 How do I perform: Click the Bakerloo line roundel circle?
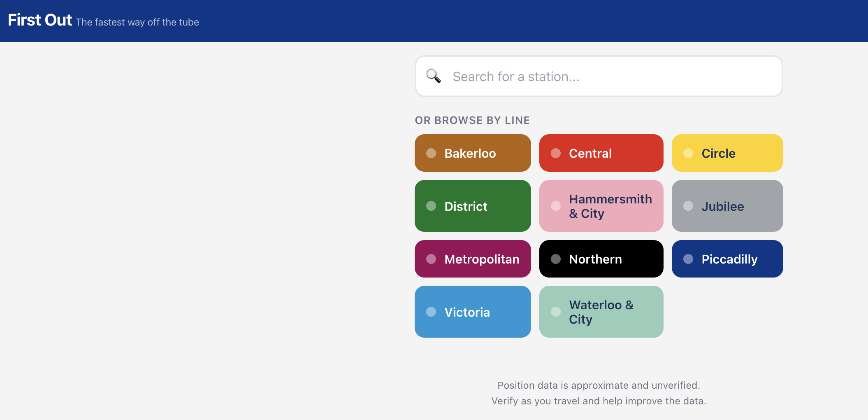(x=431, y=153)
